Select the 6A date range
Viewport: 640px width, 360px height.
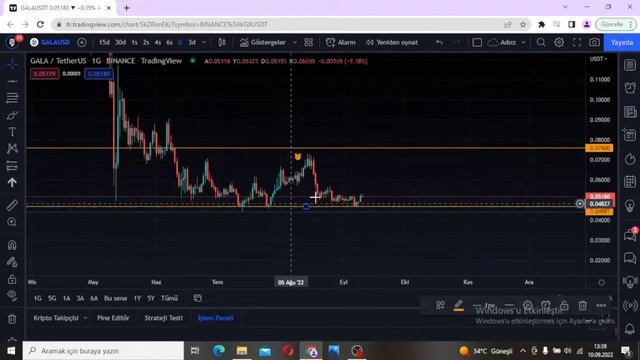tap(94, 298)
